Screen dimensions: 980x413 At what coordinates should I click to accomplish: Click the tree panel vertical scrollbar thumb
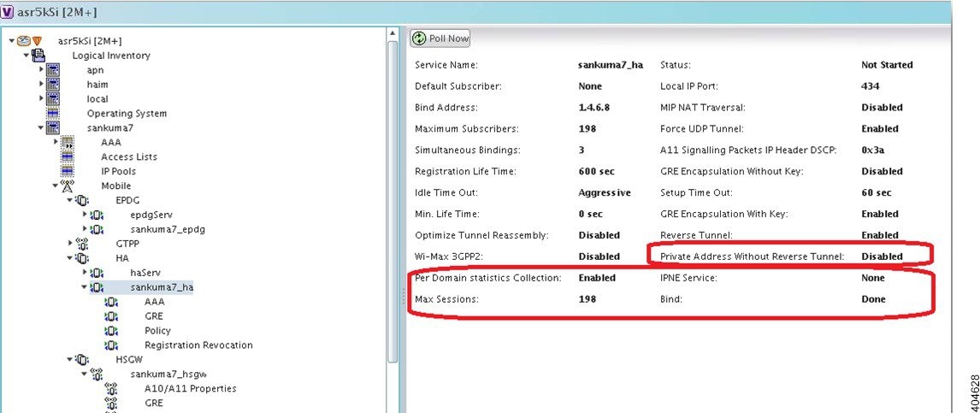[393, 201]
